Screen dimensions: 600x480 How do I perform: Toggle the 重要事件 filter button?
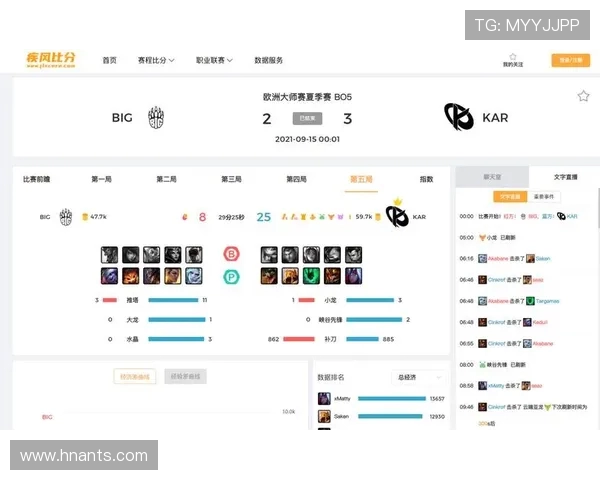pyautogui.click(x=544, y=197)
